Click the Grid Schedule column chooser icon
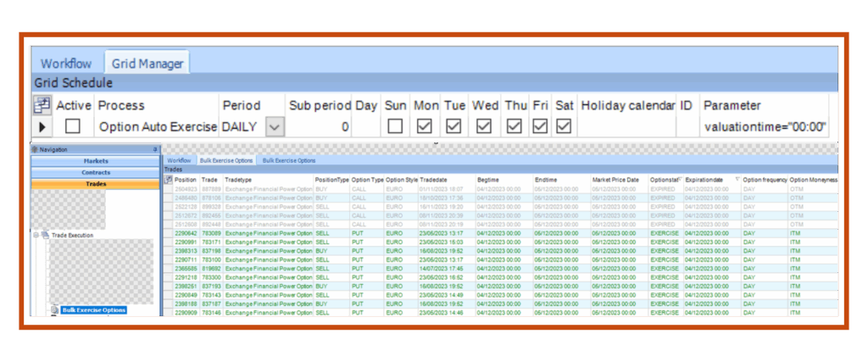The image size is (868, 362). coord(42,105)
